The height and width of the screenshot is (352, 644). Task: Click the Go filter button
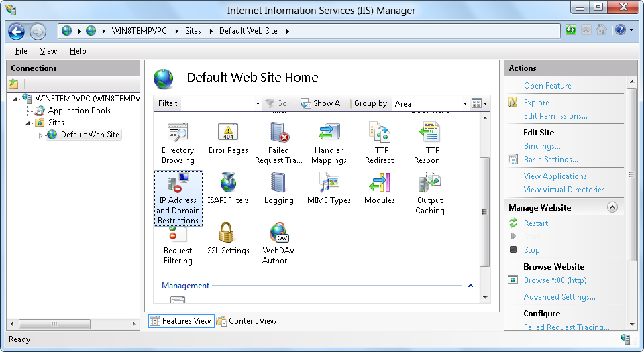pyautogui.click(x=276, y=103)
